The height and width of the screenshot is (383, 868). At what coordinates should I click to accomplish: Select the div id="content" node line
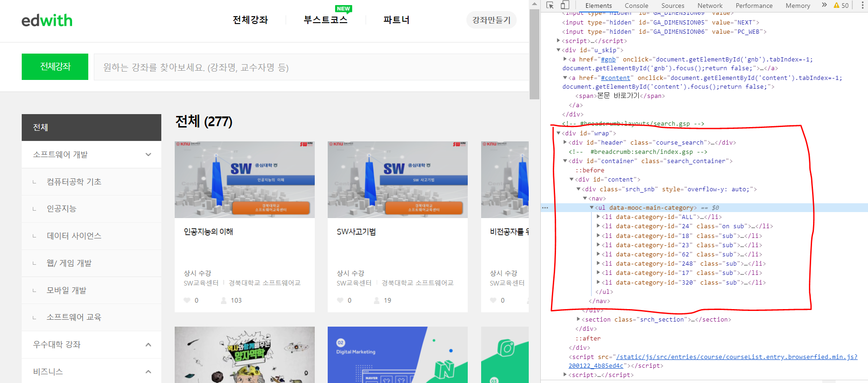608,179
